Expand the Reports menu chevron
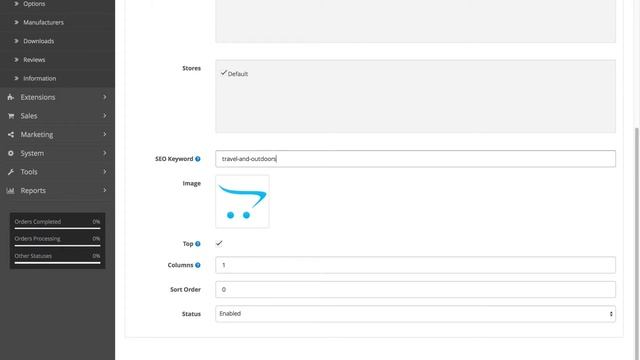Viewport: 640px width, 360px height. pos(104,191)
